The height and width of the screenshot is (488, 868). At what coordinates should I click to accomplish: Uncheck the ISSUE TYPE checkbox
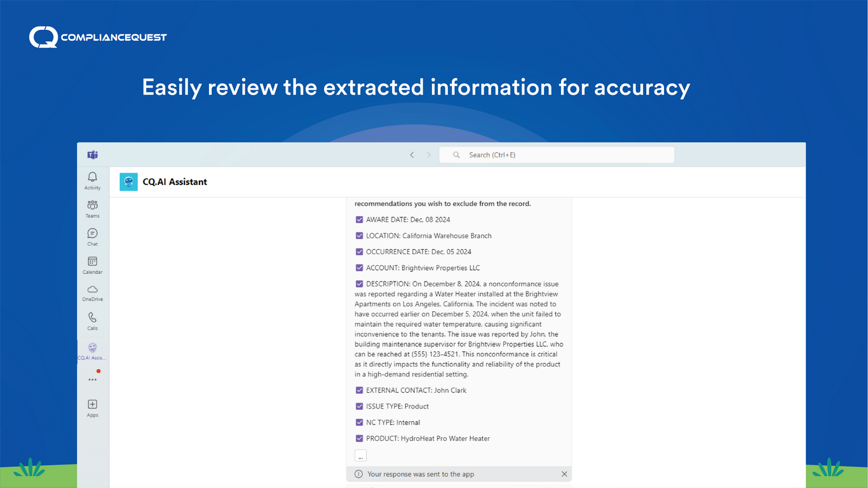[x=360, y=406]
